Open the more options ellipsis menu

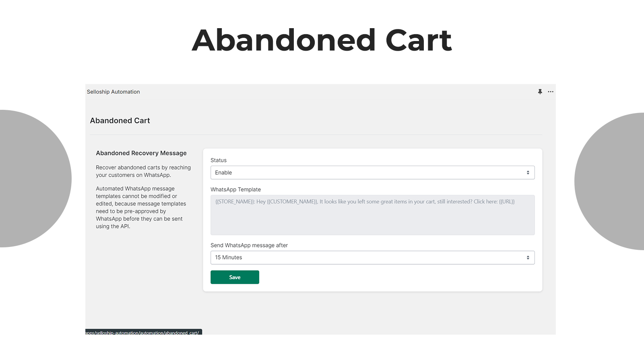pos(551,92)
